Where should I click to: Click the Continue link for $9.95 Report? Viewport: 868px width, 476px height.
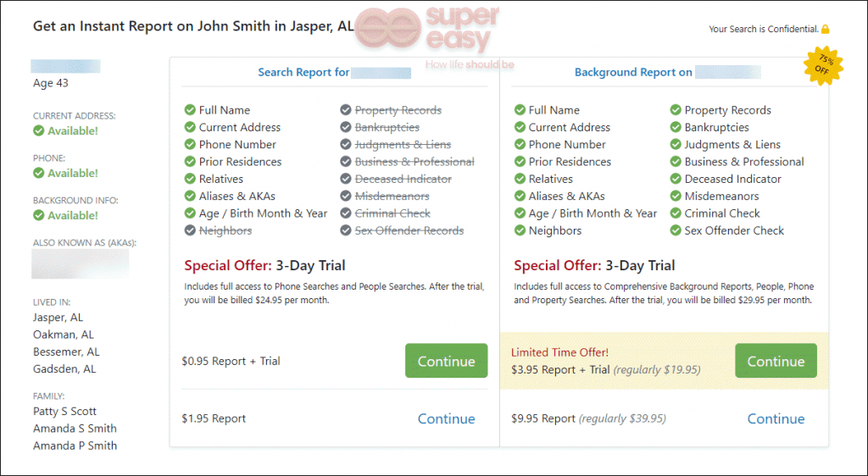pyautogui.click(x=776, y=418)
